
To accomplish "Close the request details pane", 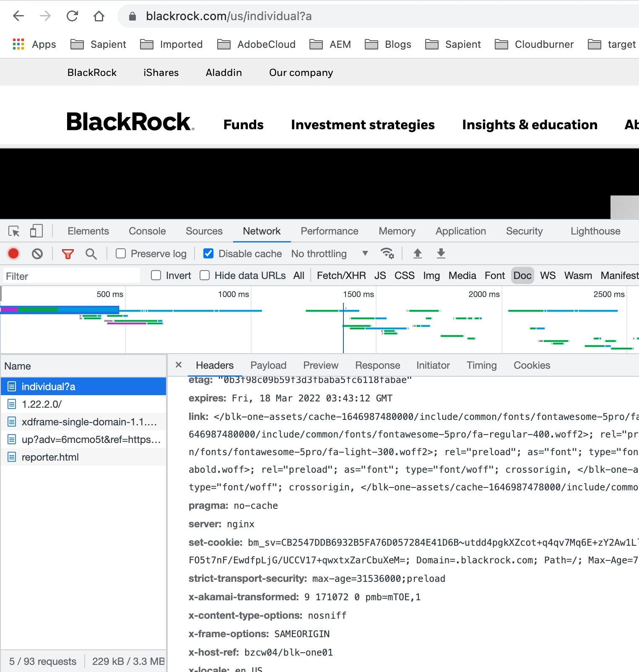I will [x=179, y=365].
